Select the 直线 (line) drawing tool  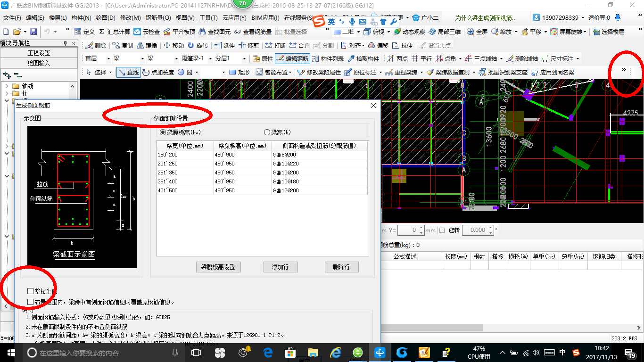pos(128,72)
